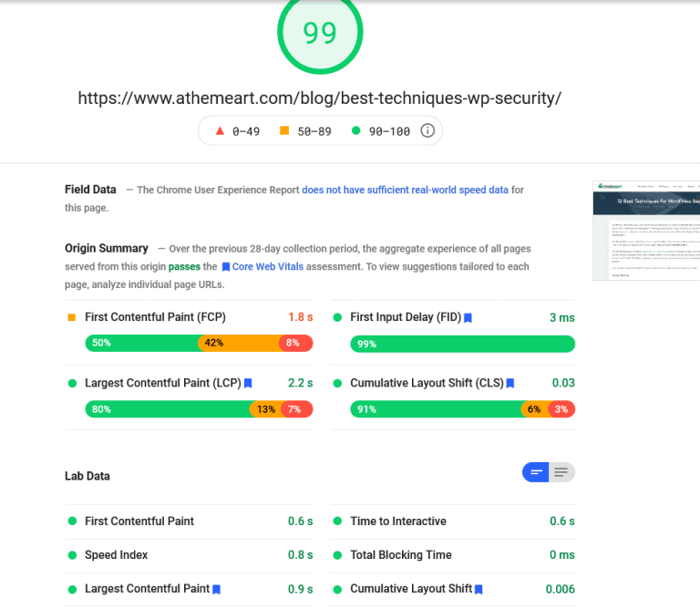This screenshot has width=700, height=609.
Task: Click bookmark icon before Core Web Vitals
Action: coord(226,267)
